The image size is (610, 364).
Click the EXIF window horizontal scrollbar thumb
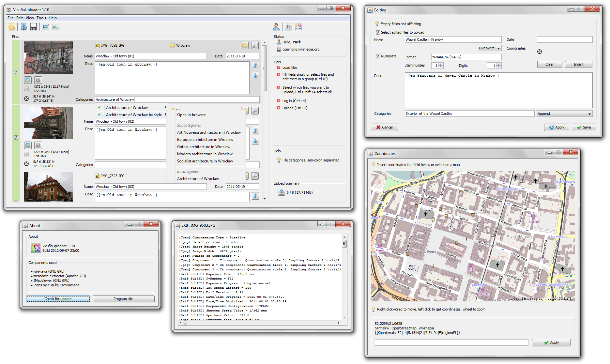pyautogui.click(x=185, y=323)
